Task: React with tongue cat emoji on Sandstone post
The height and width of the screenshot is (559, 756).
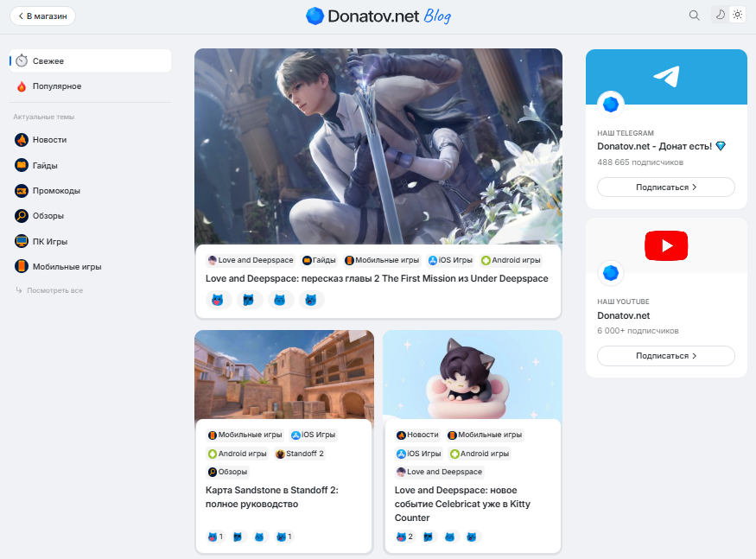Action: click(215, 537)
